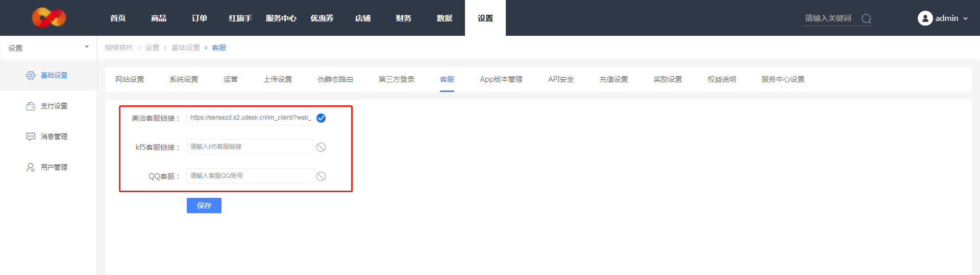Click the 基础设置 breadcrumb link

186,48
